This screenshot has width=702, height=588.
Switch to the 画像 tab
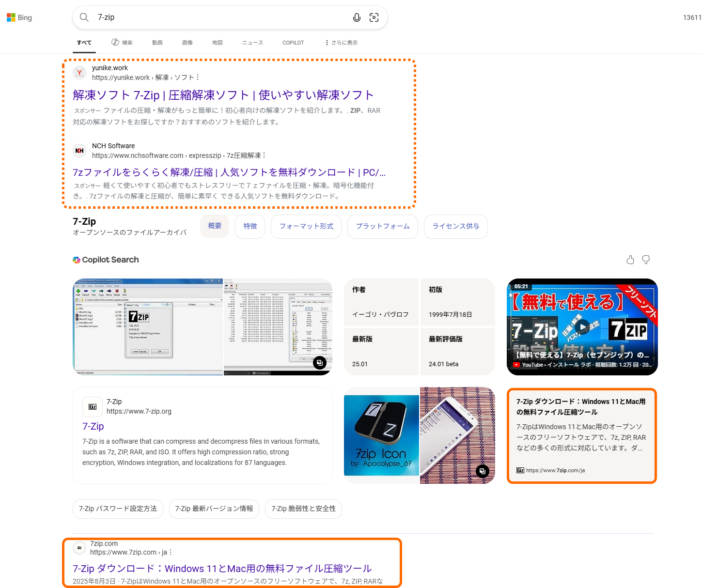(x=187, y=43)
